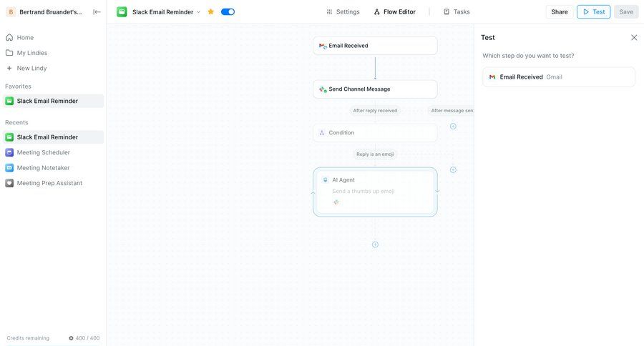Click the Share button
This screenshot has height=346, width=644.
560,12
